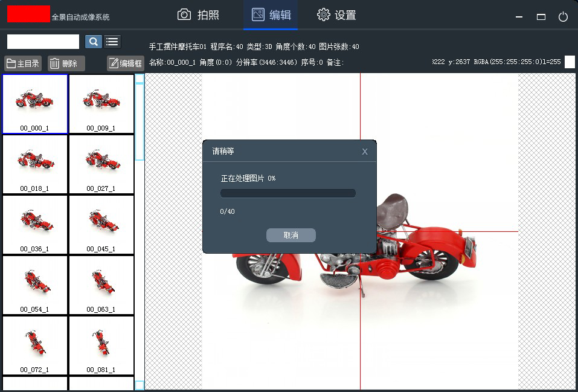Click the image processing progress bar

pyautogui.click(x=288, y=193)
